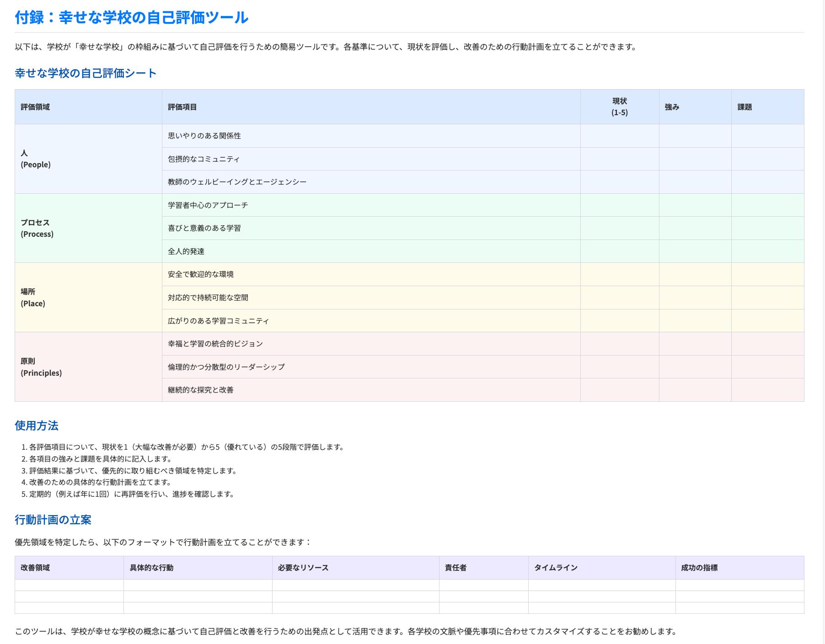Click the 継続的な探究と改善 row item
This screenshot has height=644, width=825.
click(371, 390)
